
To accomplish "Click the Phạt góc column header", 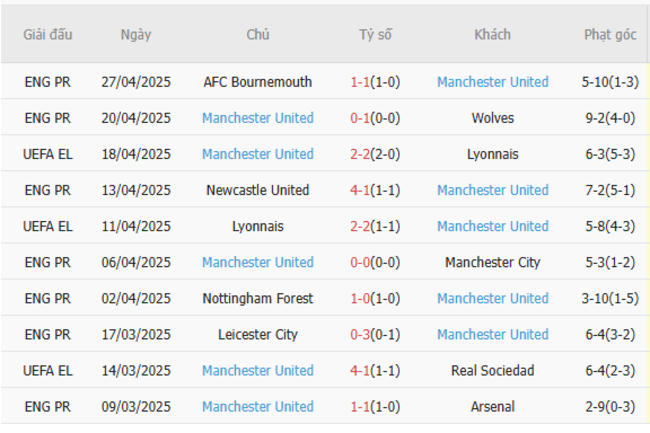I will pyautogui.click(x=610, y=35).
